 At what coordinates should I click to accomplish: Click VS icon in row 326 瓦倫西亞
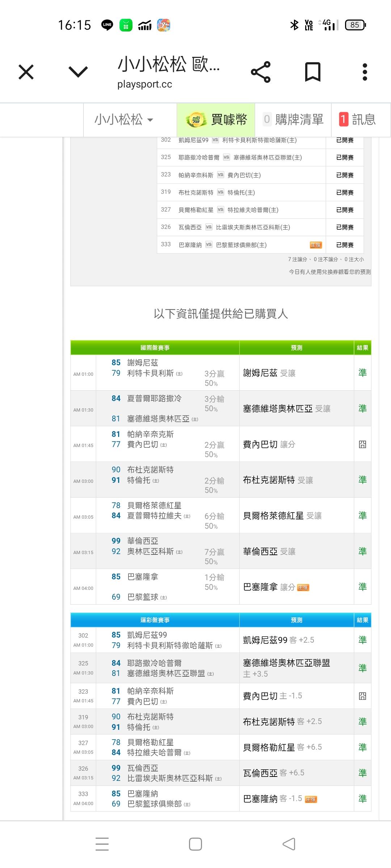[x=209, y=227]
